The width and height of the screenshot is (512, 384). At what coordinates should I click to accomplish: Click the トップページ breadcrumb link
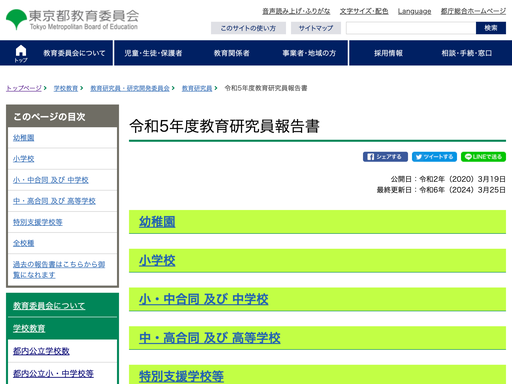click(x=24, y=88)
